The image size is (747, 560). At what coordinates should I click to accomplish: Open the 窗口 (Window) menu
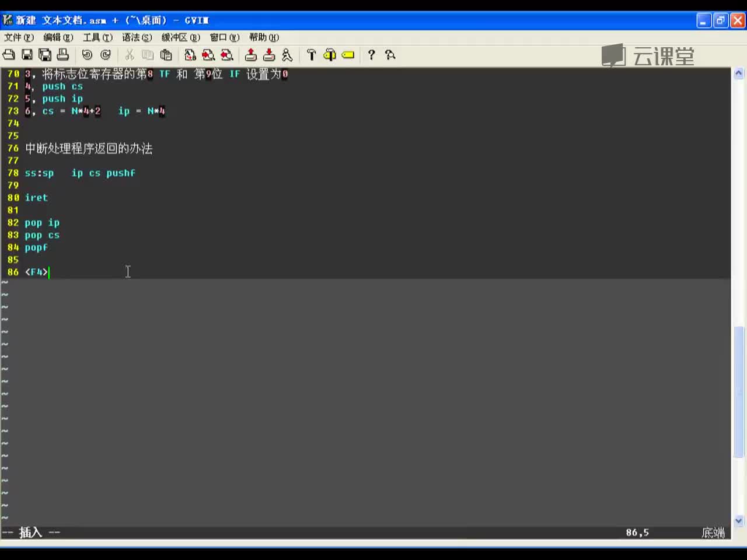pos(225,37)
